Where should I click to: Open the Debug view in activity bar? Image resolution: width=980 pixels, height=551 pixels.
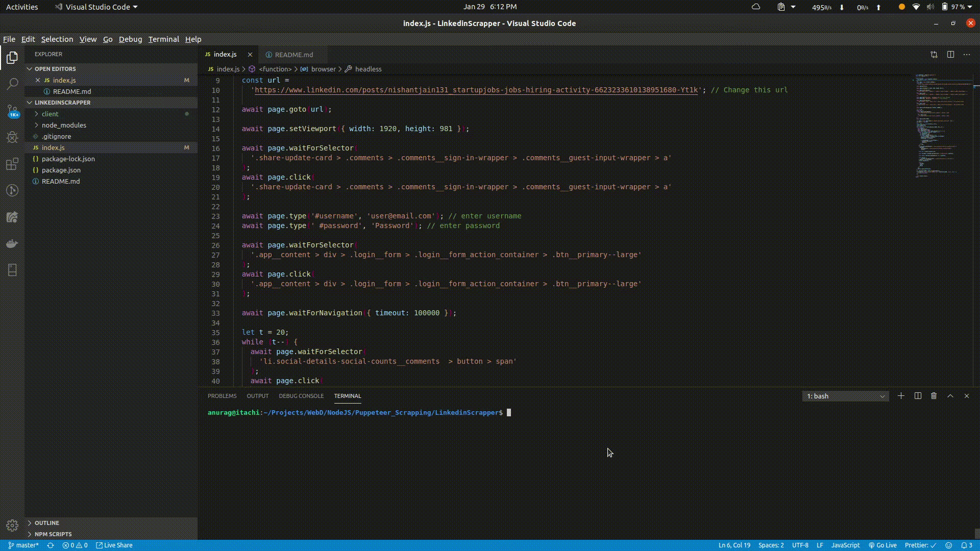coord(12,137)
